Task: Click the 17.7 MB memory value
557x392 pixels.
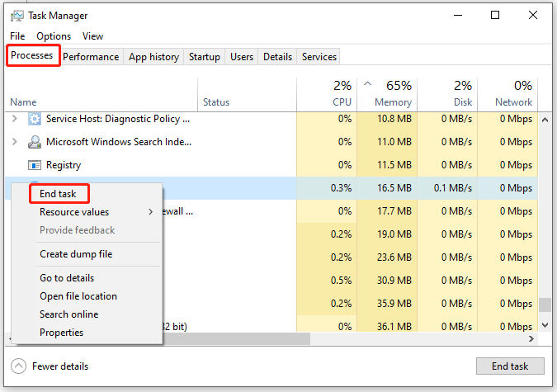Action: coord(394,211)
